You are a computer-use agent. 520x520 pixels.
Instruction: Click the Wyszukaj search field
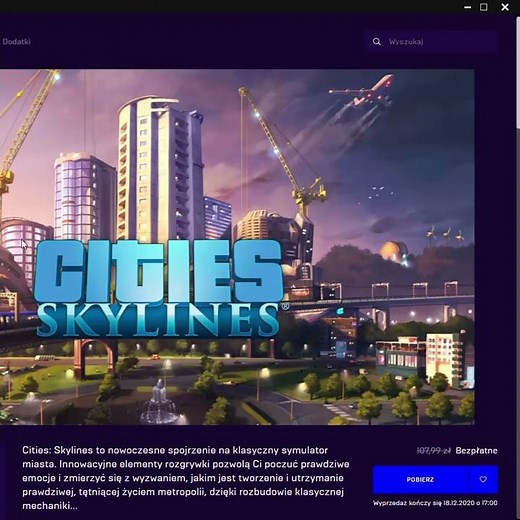pyautogui.click(x=431, y=42)
